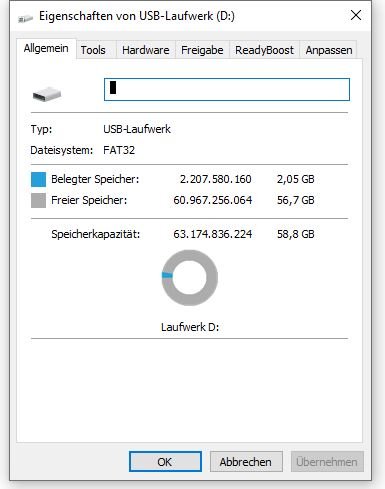Select the Allgemein tab
The image size is (385, 489).
pos(46,49)
